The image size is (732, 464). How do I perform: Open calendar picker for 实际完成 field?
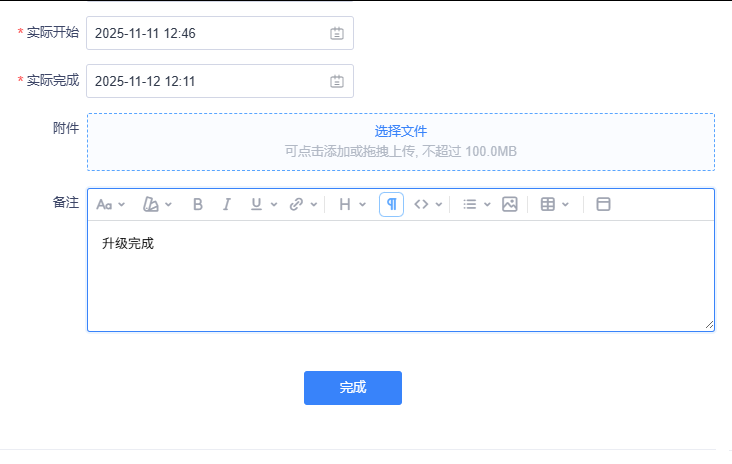(x=337, y=81)
